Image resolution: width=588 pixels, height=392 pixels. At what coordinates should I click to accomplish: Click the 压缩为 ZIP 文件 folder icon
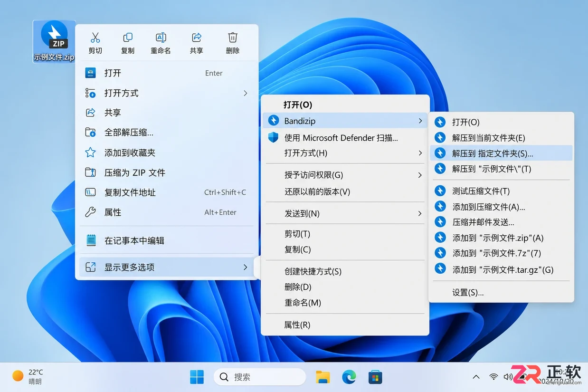point(90,172)
